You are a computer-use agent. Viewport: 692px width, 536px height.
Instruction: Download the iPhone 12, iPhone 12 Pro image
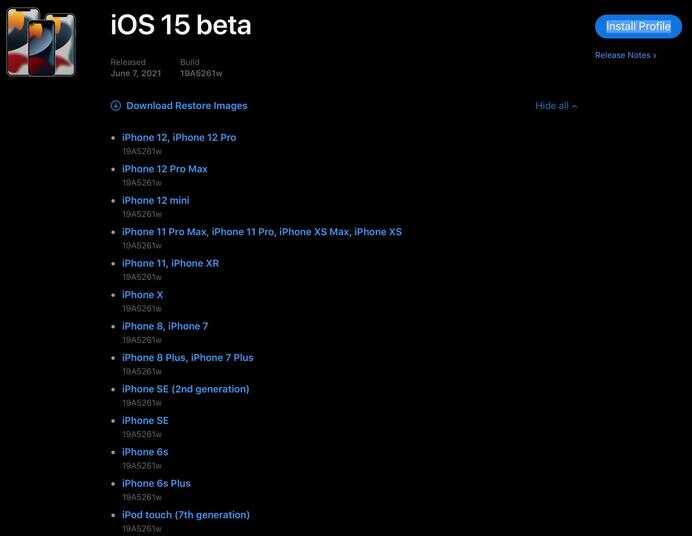[x=179, y=138]
